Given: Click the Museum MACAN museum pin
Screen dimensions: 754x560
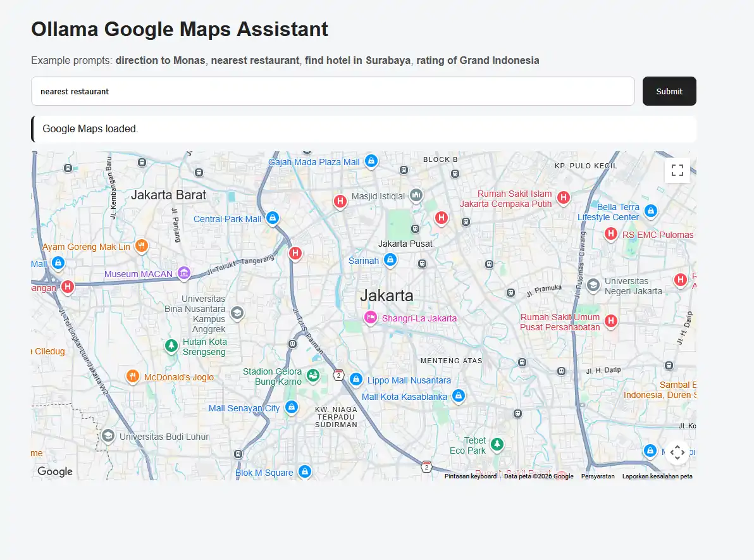Looking at the screenshot, I should point(183,273).
